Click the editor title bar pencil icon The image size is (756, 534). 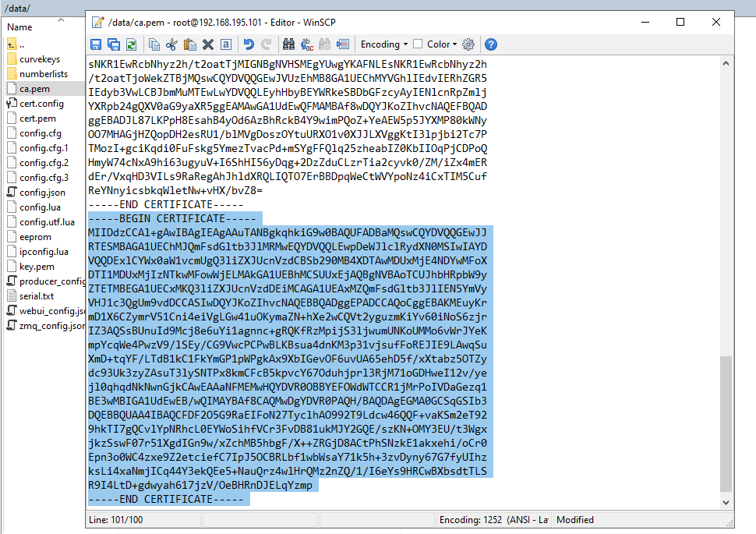[98, 22]
